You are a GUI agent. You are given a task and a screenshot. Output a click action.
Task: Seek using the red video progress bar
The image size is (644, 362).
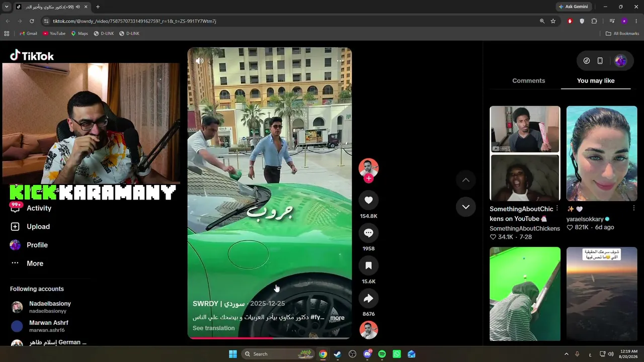click(270, 338)
